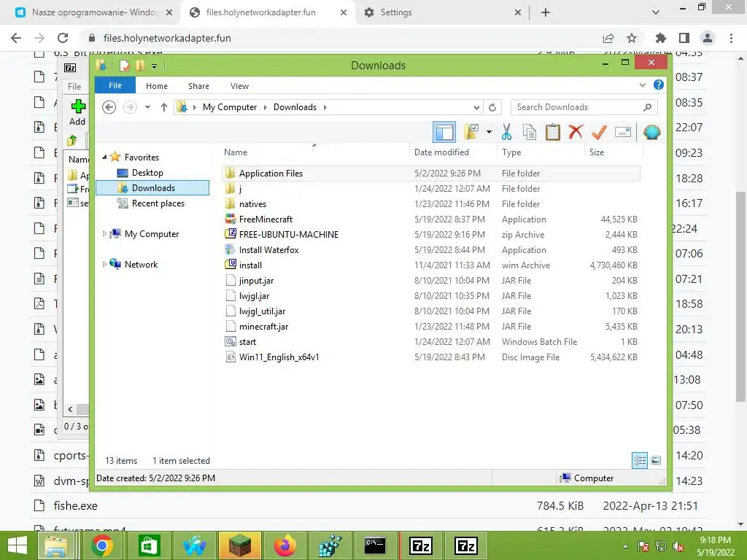747x560 pixels.
Task: Click New Folder in the quick access toolbar
Action: click(x=140, y=66)
